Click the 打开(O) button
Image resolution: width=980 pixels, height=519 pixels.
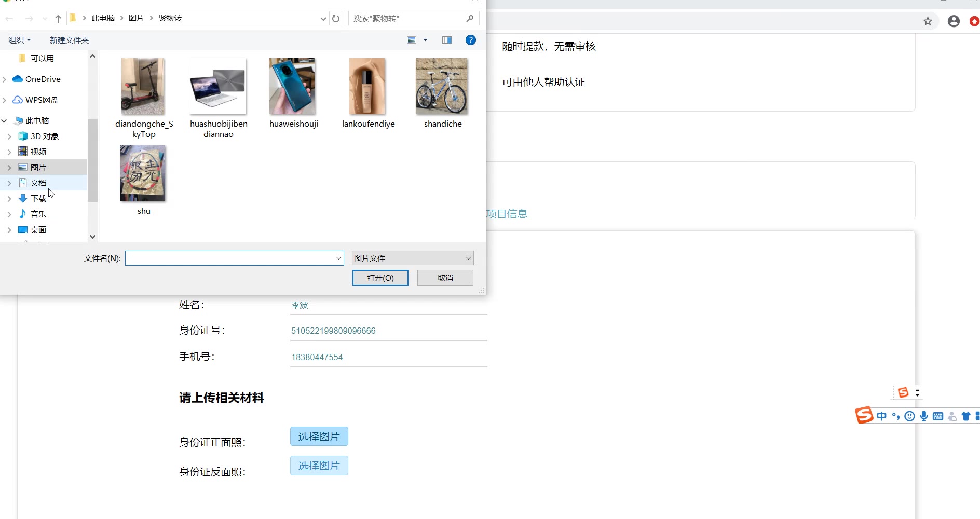pos(380,278)
